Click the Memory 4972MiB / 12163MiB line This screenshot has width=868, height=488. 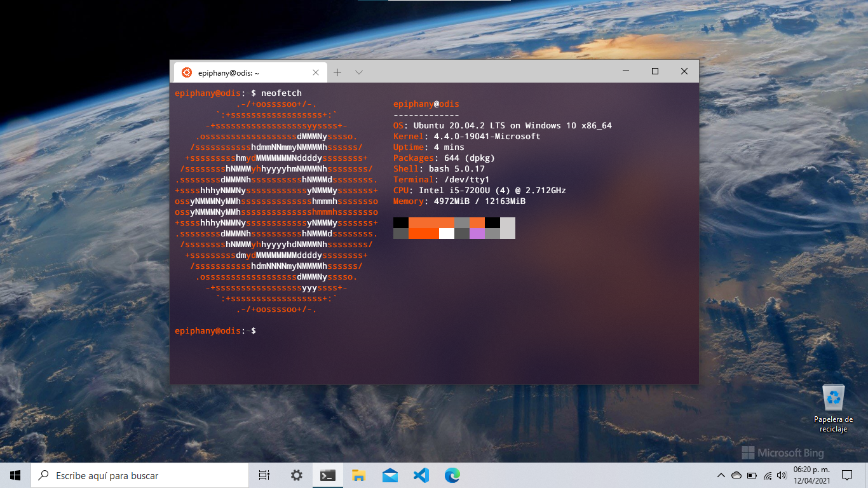click(x=459, y=201)
